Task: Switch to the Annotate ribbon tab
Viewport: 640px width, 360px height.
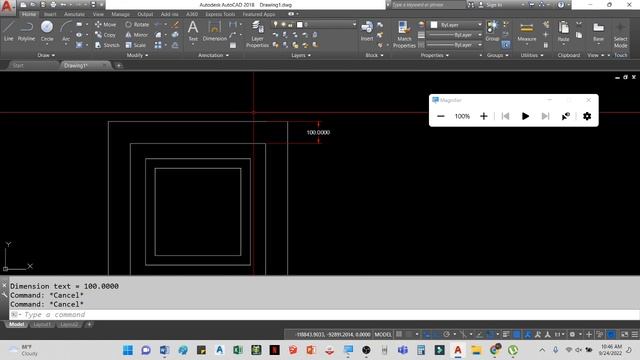Action: 74,14
